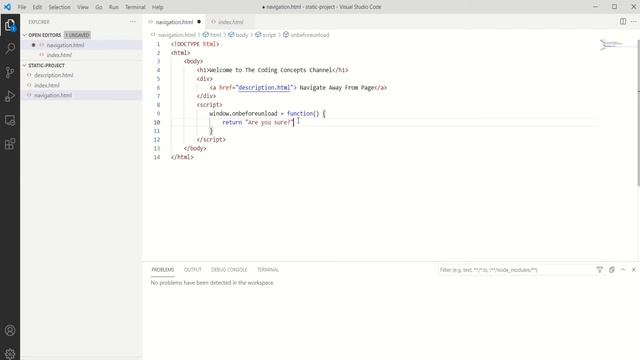Click unsaved dot on navigation.html tab
This screenshot has width=640, height=360.
(x=199, y=22)
